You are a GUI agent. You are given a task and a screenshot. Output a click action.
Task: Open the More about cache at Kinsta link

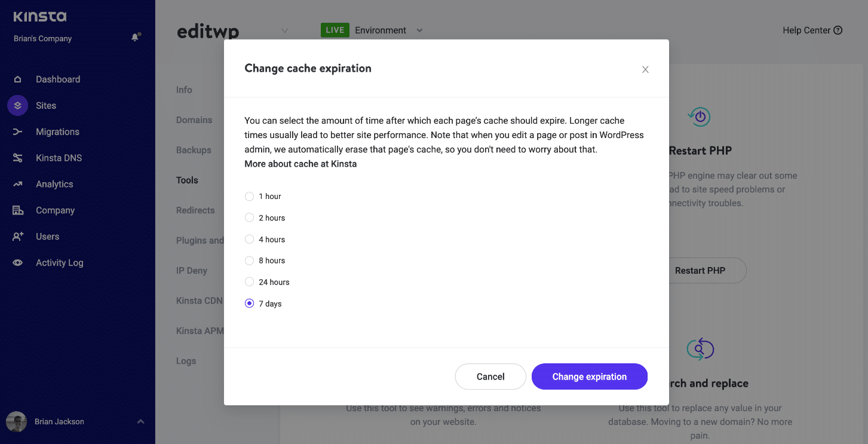(300, 164)
